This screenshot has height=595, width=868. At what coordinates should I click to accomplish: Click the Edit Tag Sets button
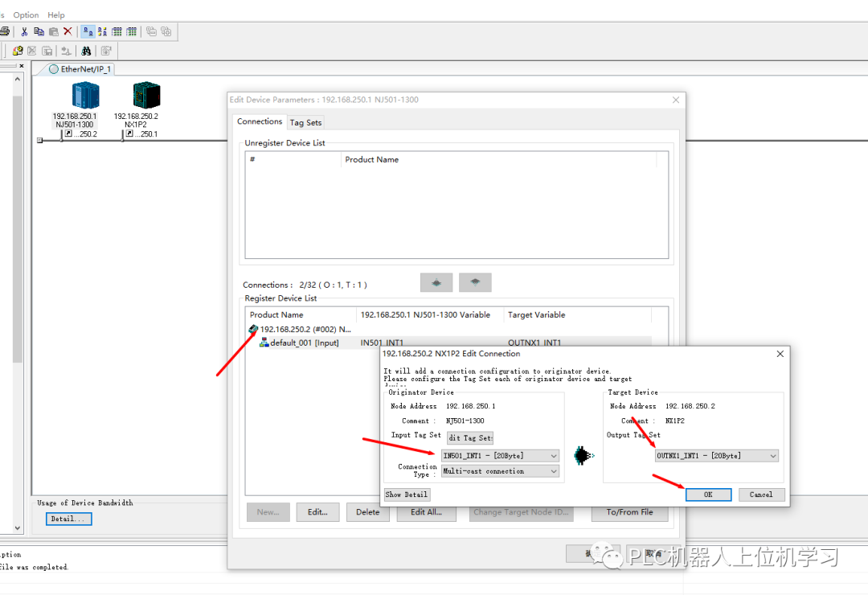point(470,437)
